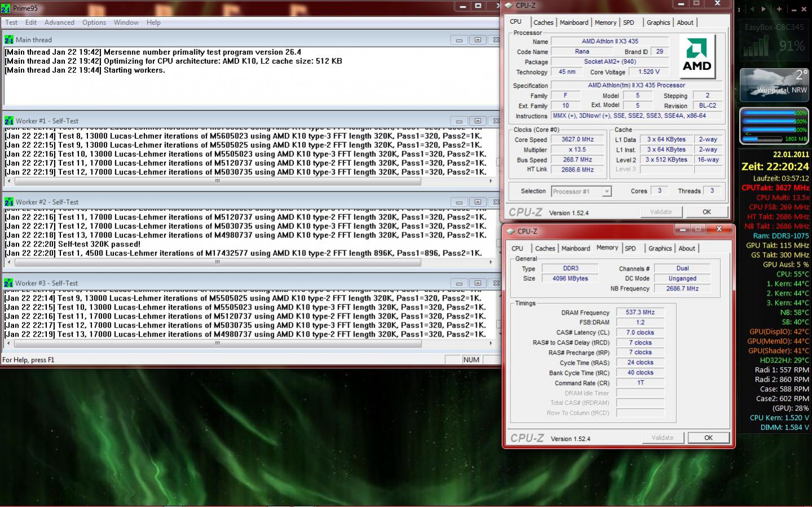Switch to SPD tab in upper CPU-Z
Viewport: 812px width, 507px height.
pyautogui.click(x=629, y=23)
